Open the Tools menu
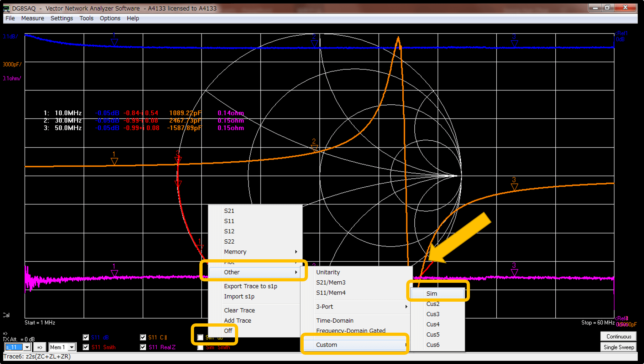This screenshot has height=364, width=644. coord(86,18)
